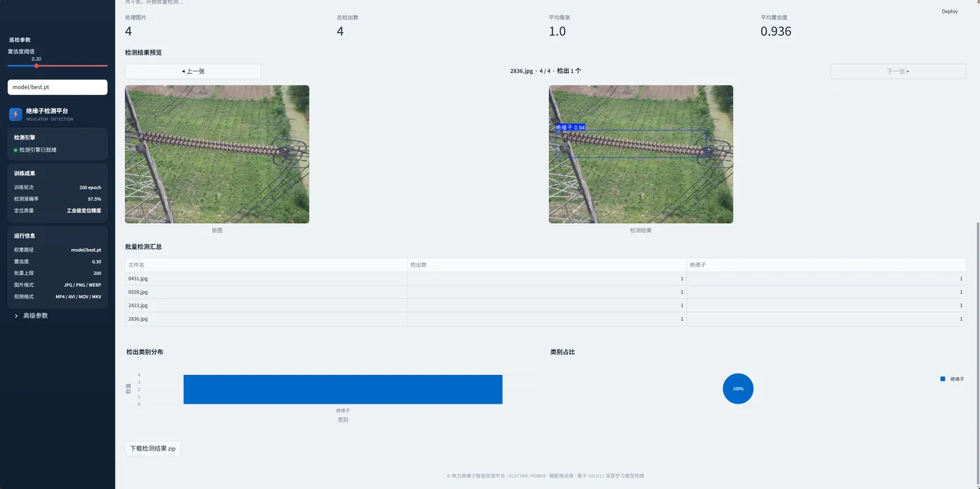Select the 2836.jpg table row
980x489 pixels.
tap(545, 319)
